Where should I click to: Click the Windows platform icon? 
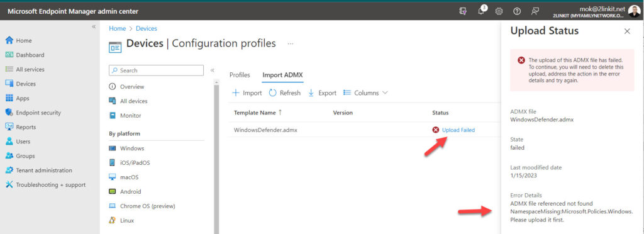[112, 148]
